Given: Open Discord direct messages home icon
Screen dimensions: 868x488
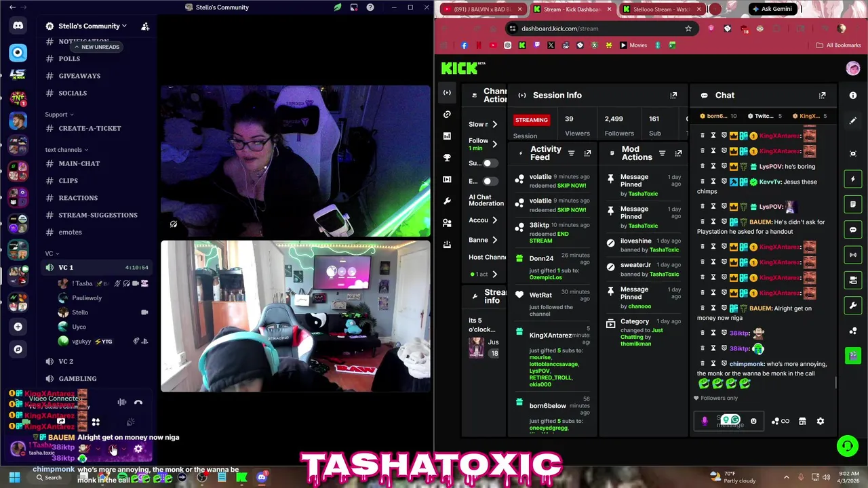Looking at the screenshot, I should [x=18, y=26].
